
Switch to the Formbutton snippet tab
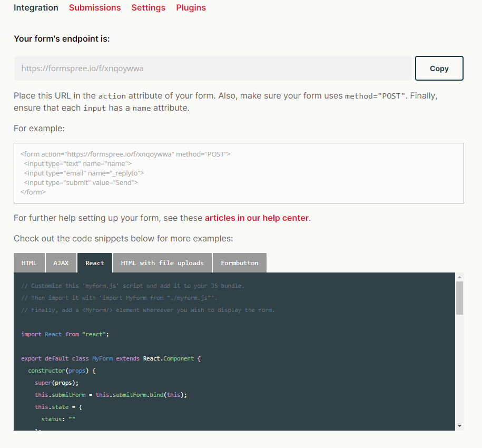point(240,263)
